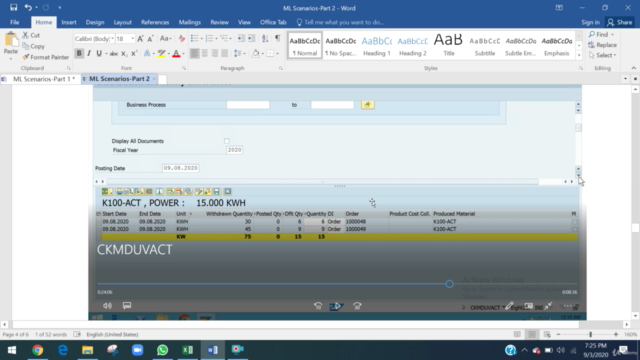Click the Paste button
The image size is (640, 360).
point(11,46)
